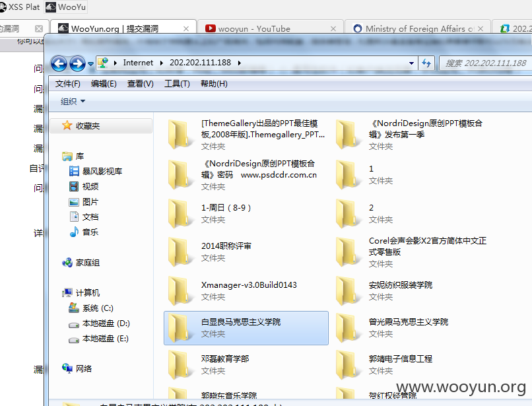Close the wooyun - YouTube tab
This screenshot has height=406, width=532.
[x=333, y=29]
